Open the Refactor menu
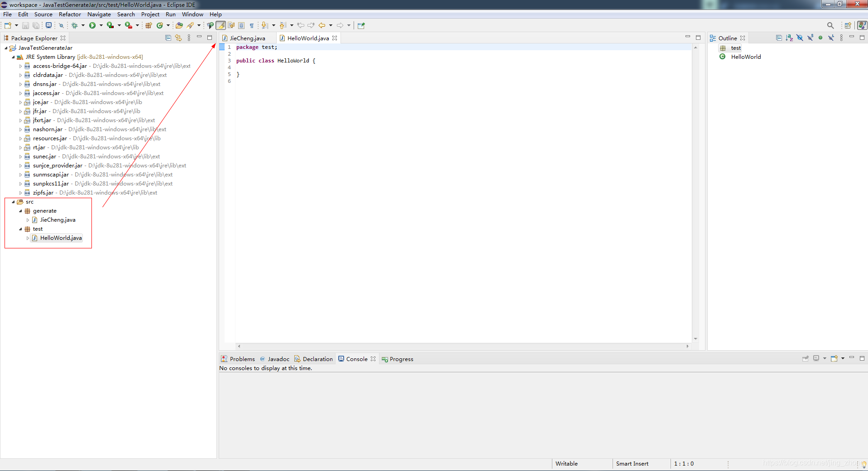 70,14
